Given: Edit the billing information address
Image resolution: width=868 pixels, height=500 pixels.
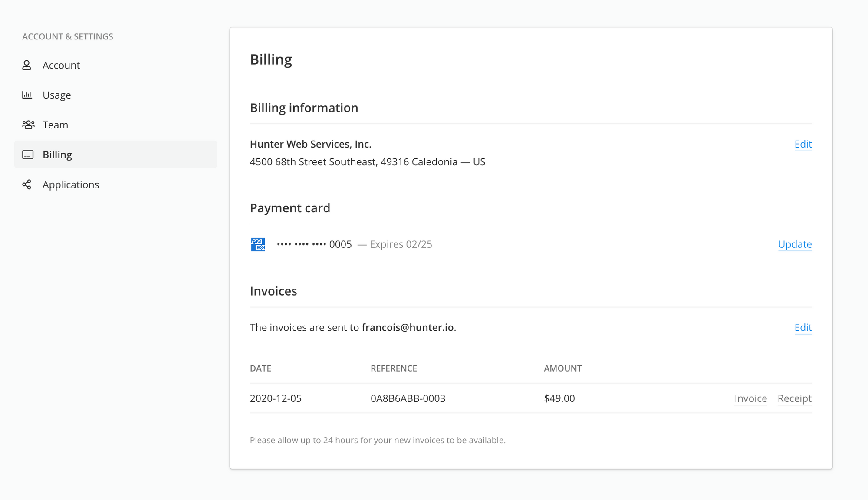Looking at the screenshot, I should pos(803,144).
